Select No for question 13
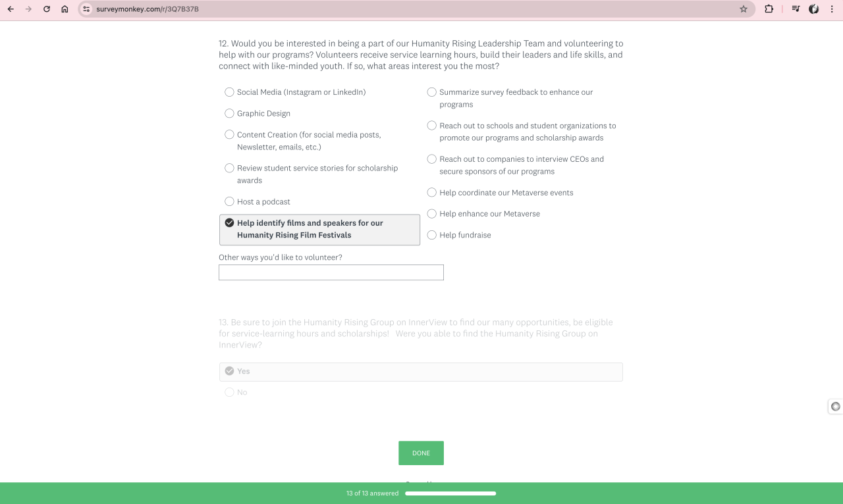This screenshot has height=504, width=843. [x=230, y=392]
